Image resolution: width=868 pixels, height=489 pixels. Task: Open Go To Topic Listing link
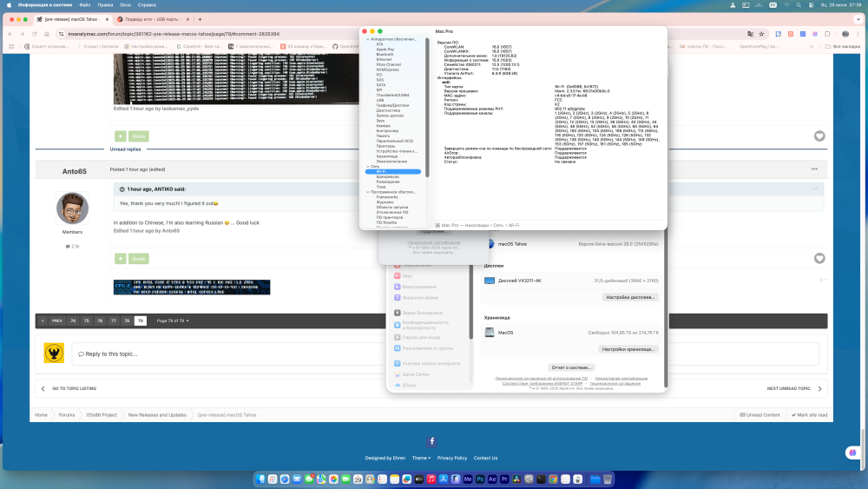pos(74,389)
